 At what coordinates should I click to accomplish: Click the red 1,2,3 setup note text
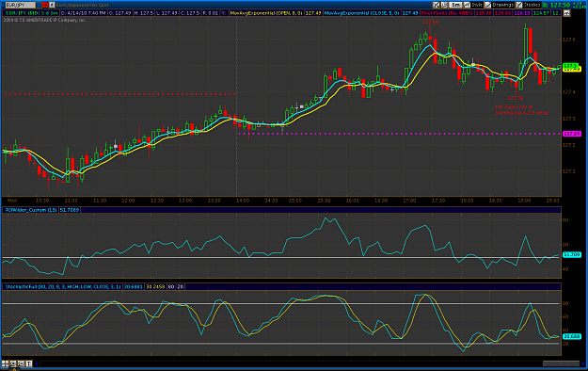(x=521, y=109)
